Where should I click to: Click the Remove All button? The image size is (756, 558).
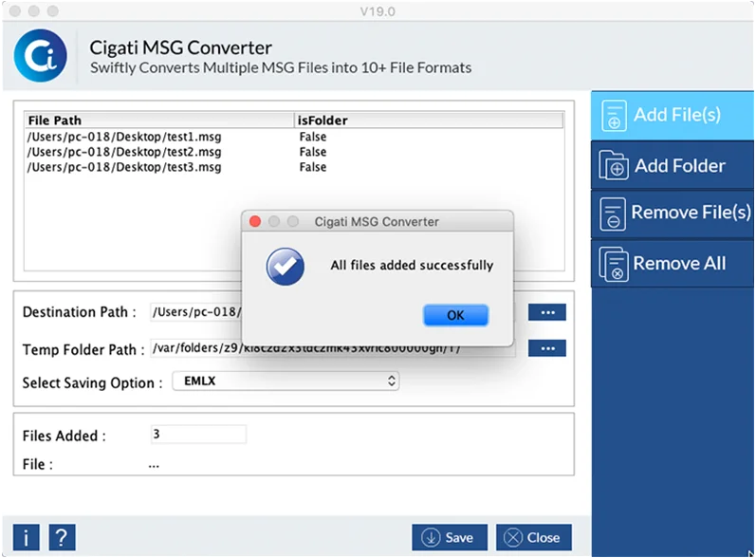(x=673, y=263)
